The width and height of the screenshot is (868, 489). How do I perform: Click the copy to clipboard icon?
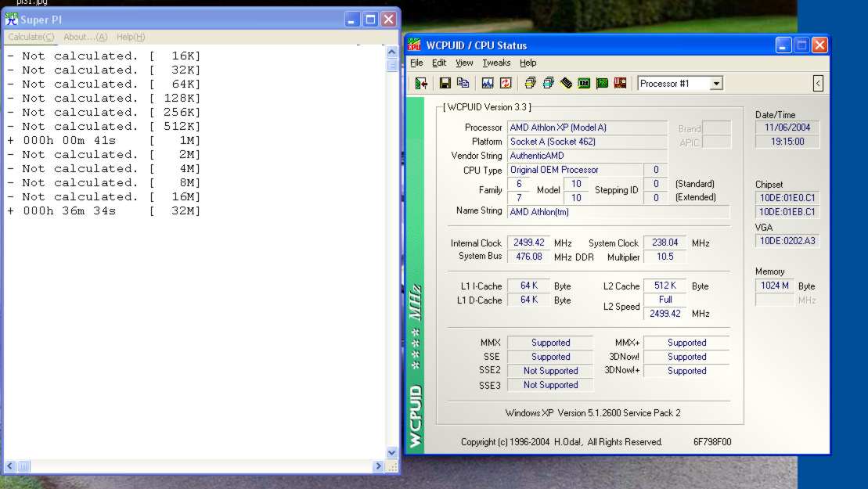pos(463,84)
